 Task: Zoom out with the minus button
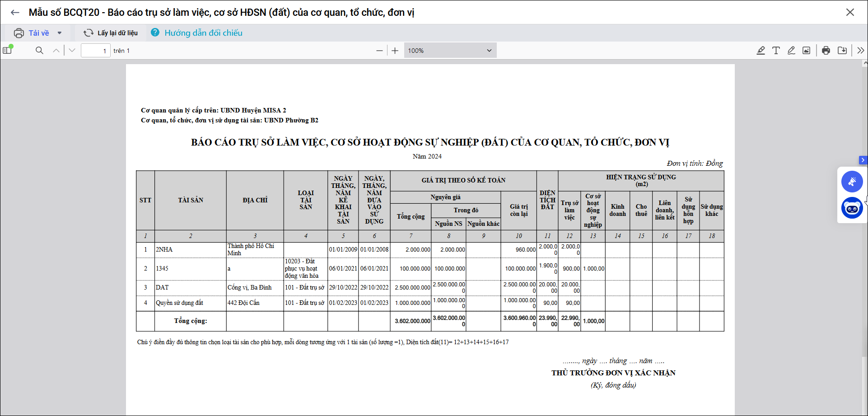click(x=379, y=51)
